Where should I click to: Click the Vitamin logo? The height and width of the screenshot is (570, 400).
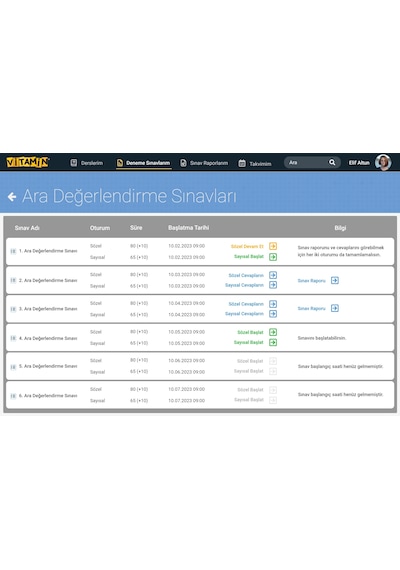(x=28, y=162)
